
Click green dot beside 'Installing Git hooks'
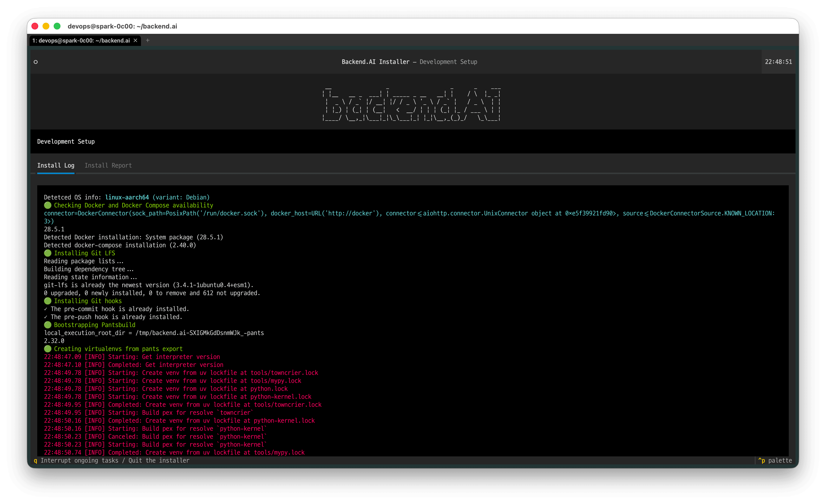48,301
